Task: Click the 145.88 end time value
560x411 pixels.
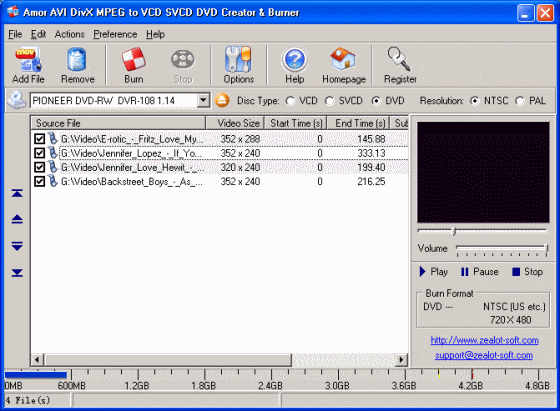Action: [371, 139]
